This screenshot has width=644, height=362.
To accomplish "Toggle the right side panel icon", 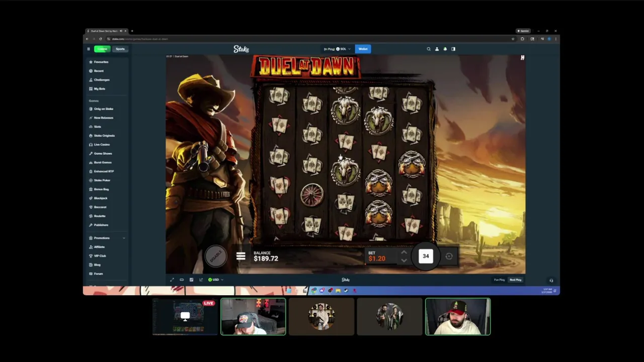I will pyautogui.click(x=453, y=49).
